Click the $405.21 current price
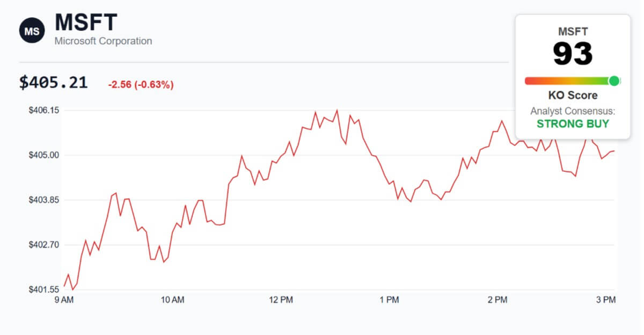The height and width of the screenshot is (335, 644). 53,82
